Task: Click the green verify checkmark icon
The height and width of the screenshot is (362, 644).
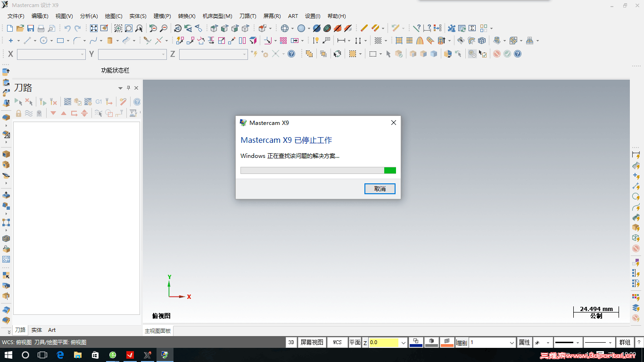Action: point(507,54)
